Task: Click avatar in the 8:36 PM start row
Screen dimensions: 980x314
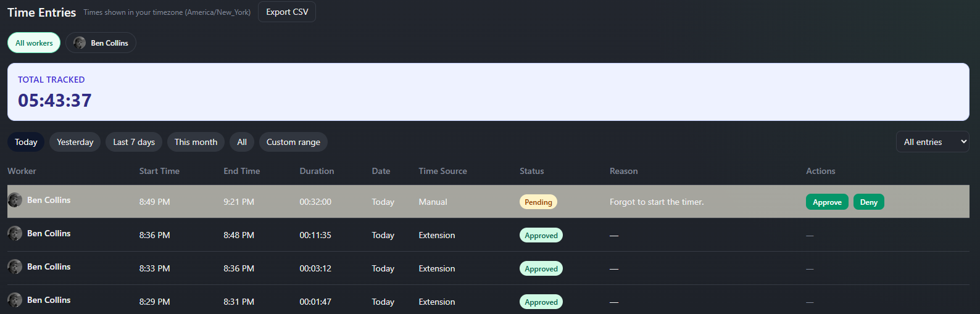Action: coord(15,233)
